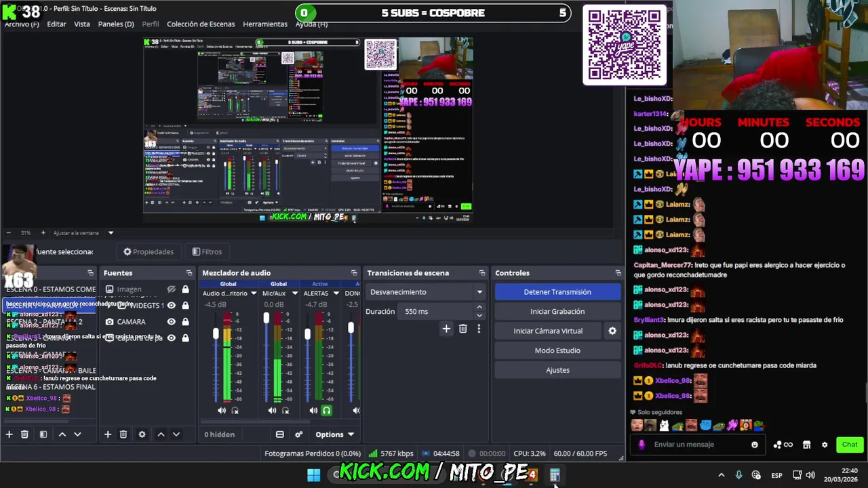The image size is (868, 488).
Task: Hide the WIDEGTS 1 source
Action: pyautogui.click(x=172, y=306)
